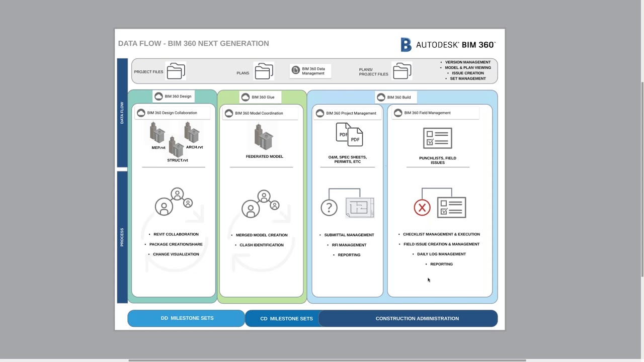Select the BIM 360 Field Management header
This screenshot has height=362, width=644.
pyautogui.click(x=435, y=113)
